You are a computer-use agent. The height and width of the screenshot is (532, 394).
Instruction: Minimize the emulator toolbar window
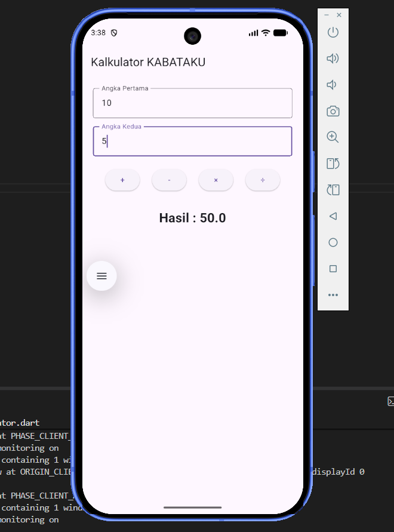(327, 15)
